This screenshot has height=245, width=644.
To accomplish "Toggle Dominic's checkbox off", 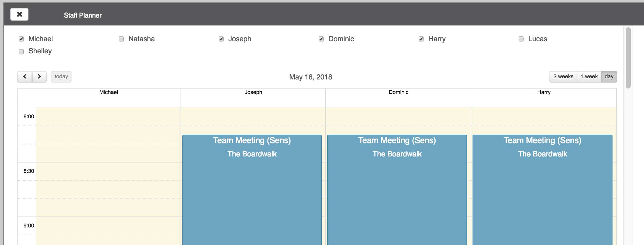I will pyautogui.click(x=321, y=39).
